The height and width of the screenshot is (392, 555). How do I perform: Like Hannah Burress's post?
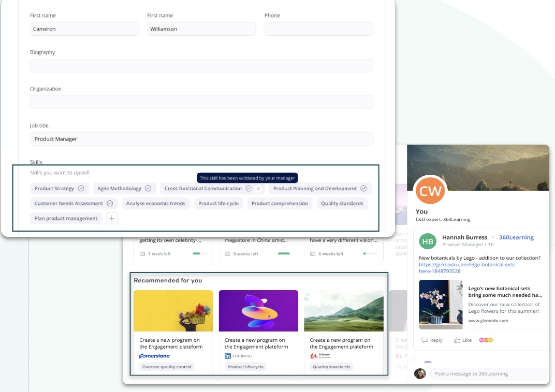coord(462,340)
